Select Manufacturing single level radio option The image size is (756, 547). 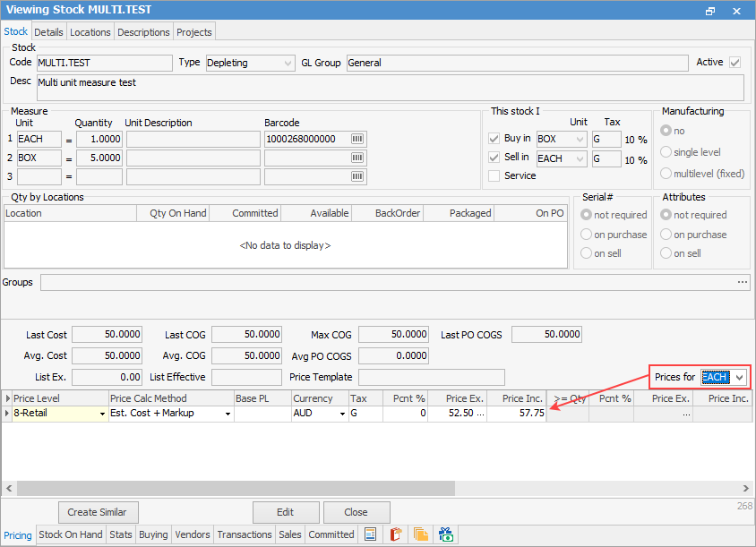(666, 152)
